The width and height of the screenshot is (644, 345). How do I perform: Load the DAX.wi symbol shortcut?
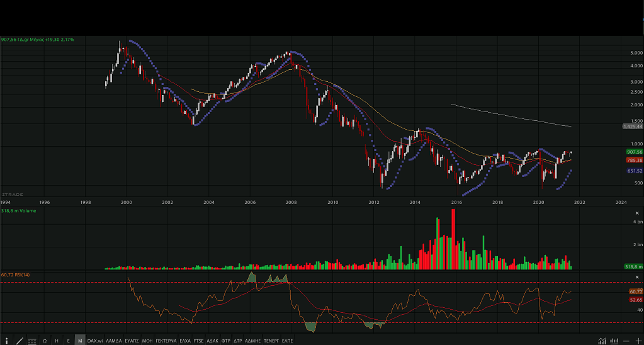point(95,341)
